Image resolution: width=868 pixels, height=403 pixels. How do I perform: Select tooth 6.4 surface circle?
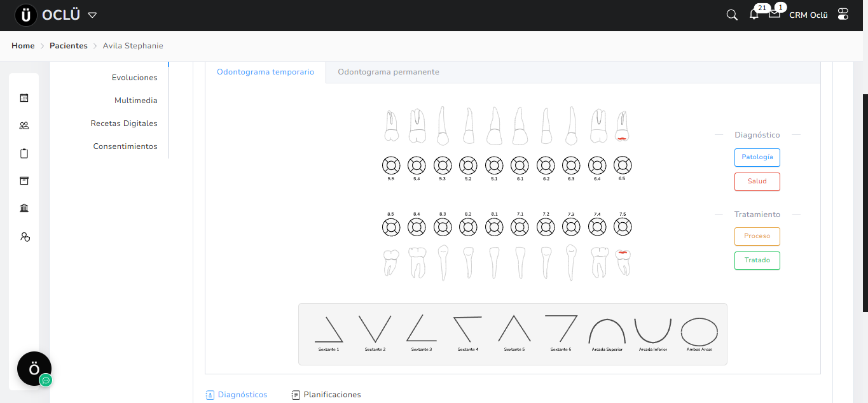click(597, 166)
